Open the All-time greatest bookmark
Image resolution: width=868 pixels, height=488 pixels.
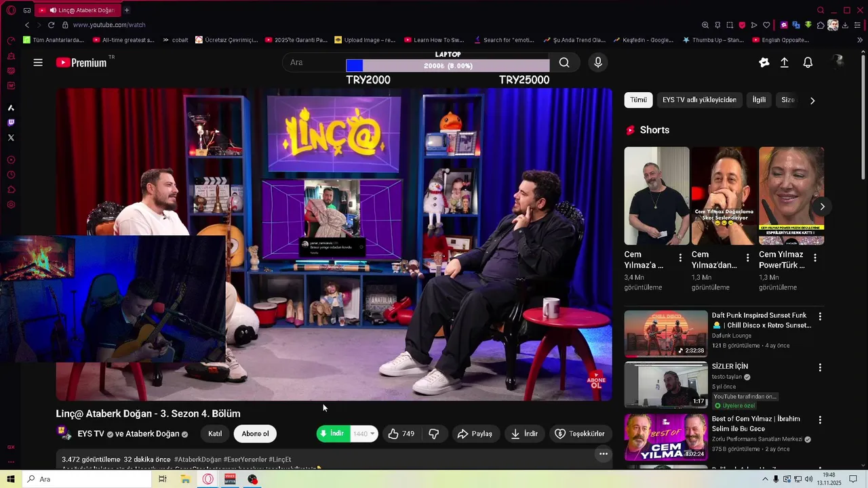[x=123, y=40]
